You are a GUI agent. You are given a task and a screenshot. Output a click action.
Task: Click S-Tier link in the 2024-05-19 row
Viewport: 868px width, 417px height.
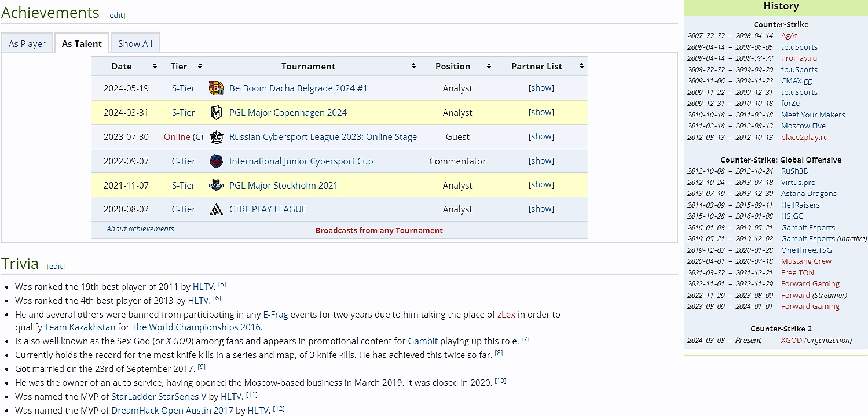click(x=184, y=88)
